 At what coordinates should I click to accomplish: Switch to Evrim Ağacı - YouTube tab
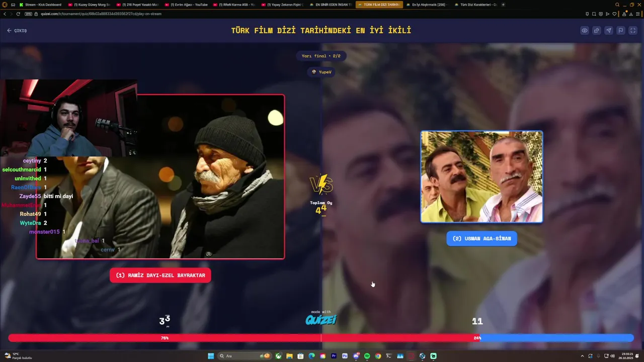pos(186,5)
